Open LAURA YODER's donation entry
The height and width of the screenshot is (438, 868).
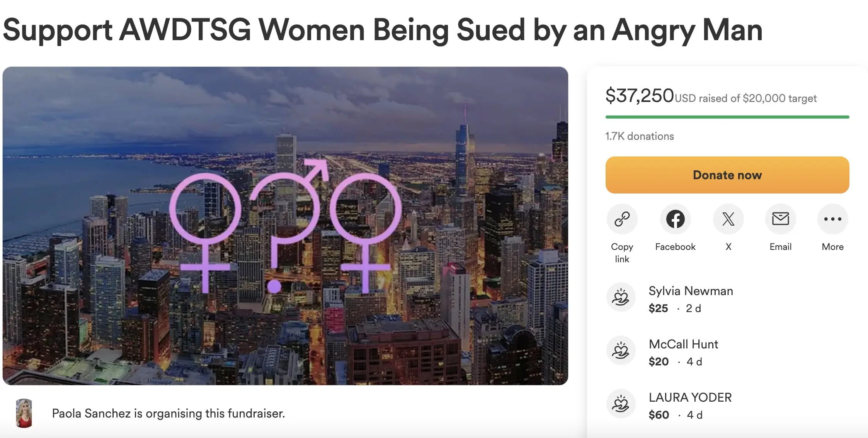click(690, 397)
